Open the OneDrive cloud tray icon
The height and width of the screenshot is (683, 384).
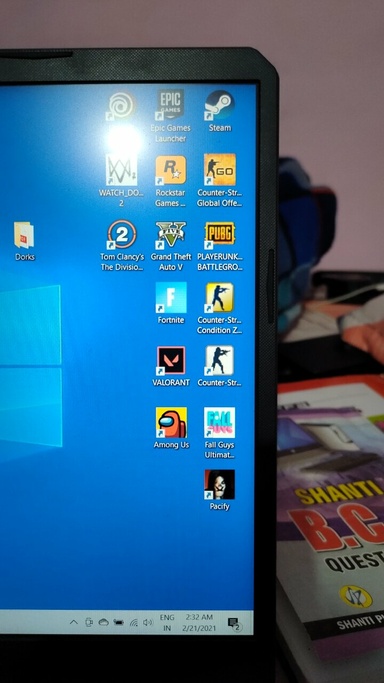(103, 622)
